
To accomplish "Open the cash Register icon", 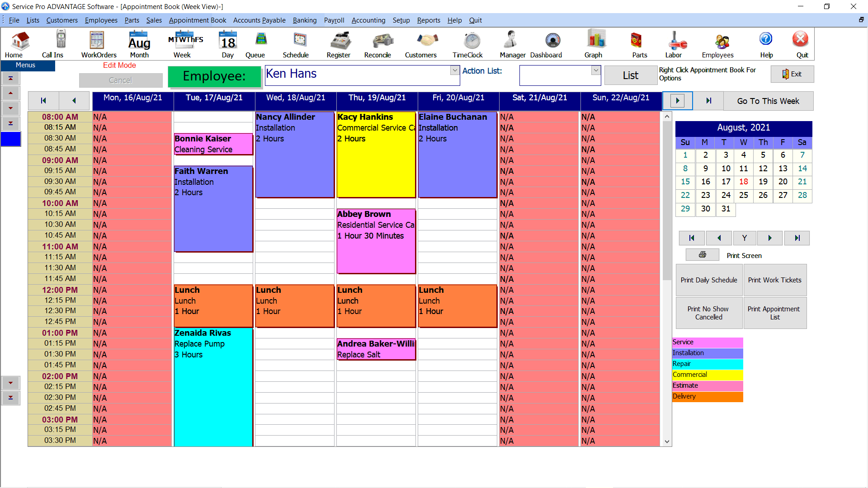I will (x=339, y=44).
